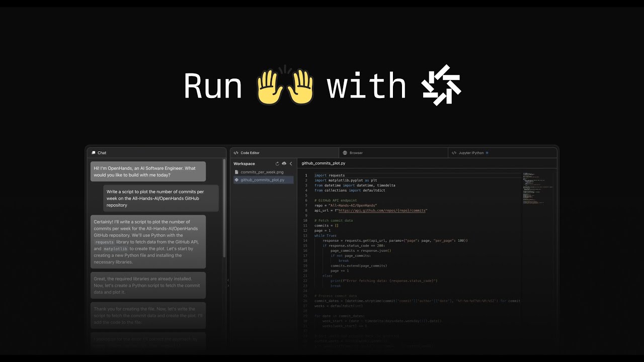Click the file icon beside commits_per_week.png
Image resolution: width=644 pixels, height=362 pixels.
(236, 171)
